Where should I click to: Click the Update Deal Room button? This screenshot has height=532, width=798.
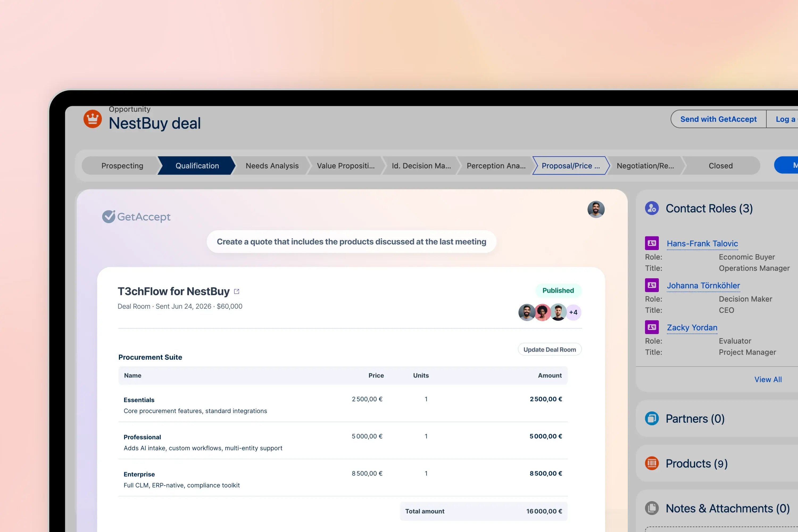[550, 350]
